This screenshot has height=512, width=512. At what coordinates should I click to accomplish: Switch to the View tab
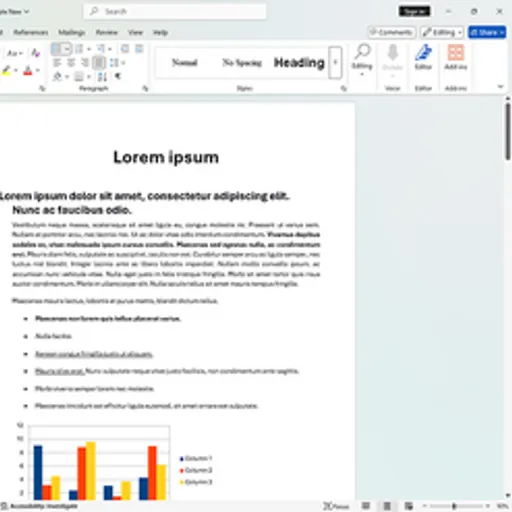click(135, 32)
